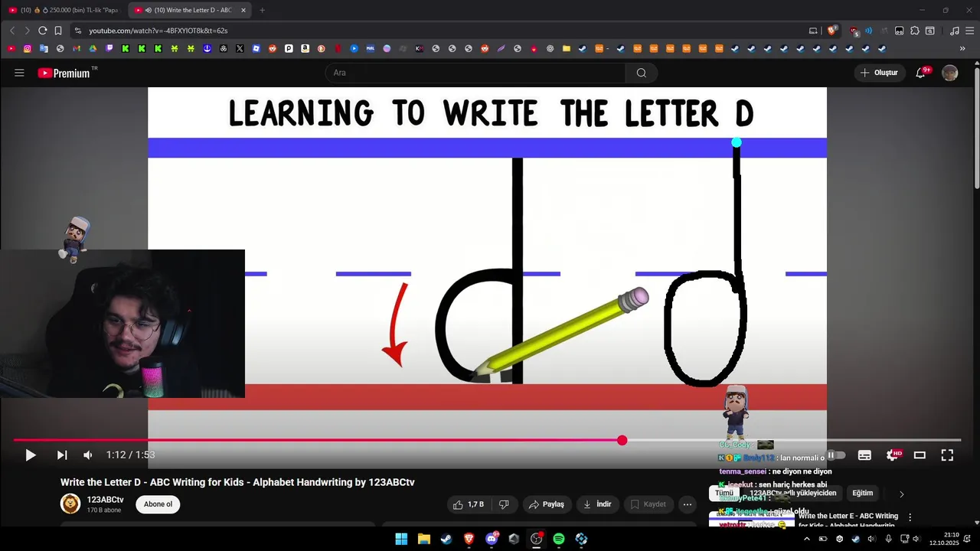980x551 pixels.
Task: Open the Windows Start menu
Action: (x=401, y=539)
